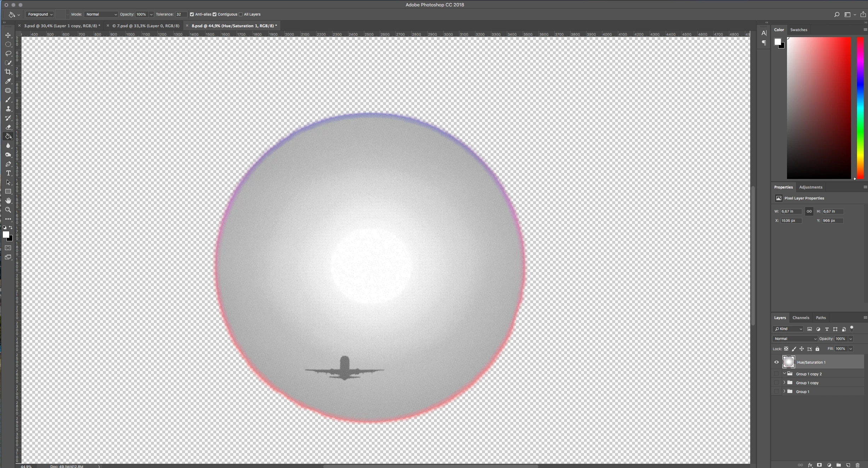Select the Hand tool
Viewport: 868px width, 468px height.
coord(8,201)
